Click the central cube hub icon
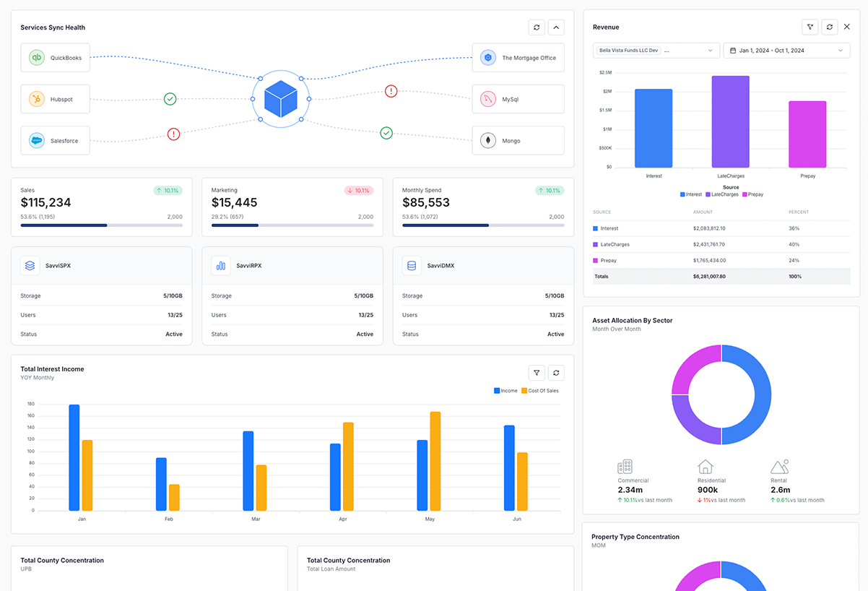This screenshot has height=591, width=868. tap(281, 99)
